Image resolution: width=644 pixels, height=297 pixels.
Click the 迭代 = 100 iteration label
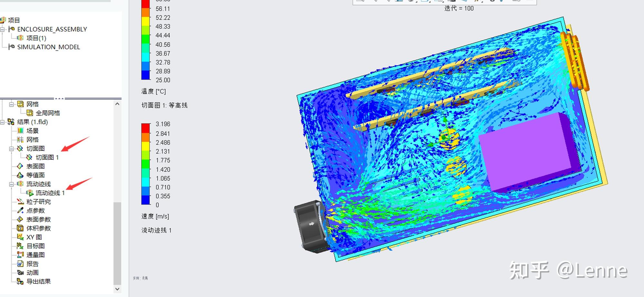pos(459,8)
